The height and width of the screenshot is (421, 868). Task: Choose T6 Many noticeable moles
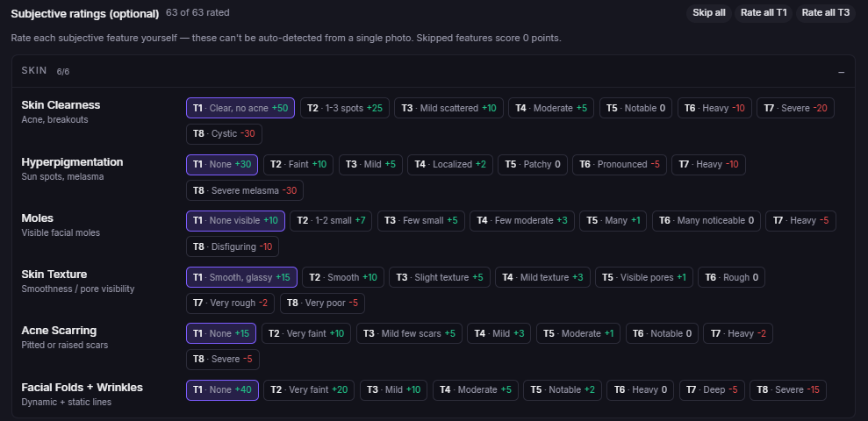[707, 221]
